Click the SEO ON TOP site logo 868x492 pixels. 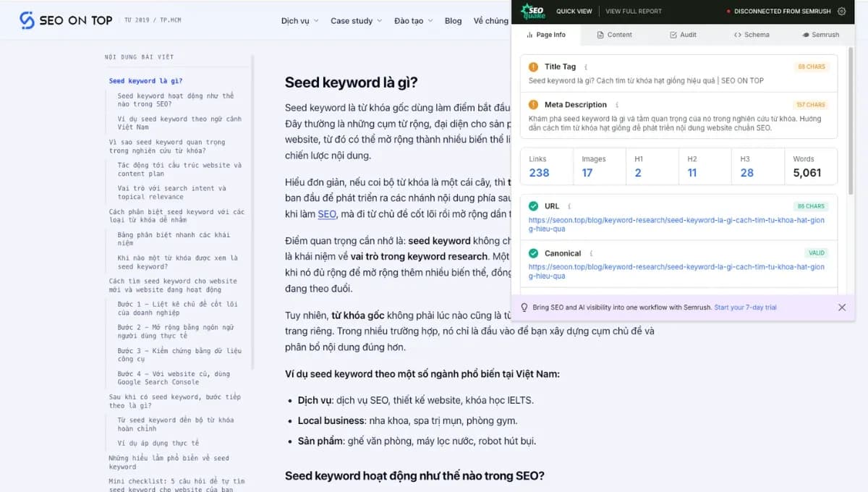(66, 20)
